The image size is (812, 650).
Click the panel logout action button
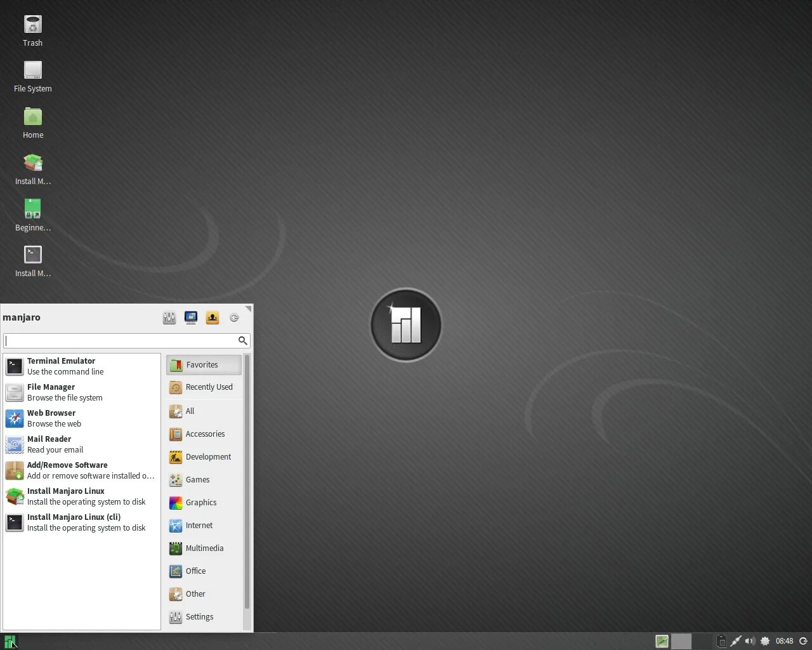803,641
